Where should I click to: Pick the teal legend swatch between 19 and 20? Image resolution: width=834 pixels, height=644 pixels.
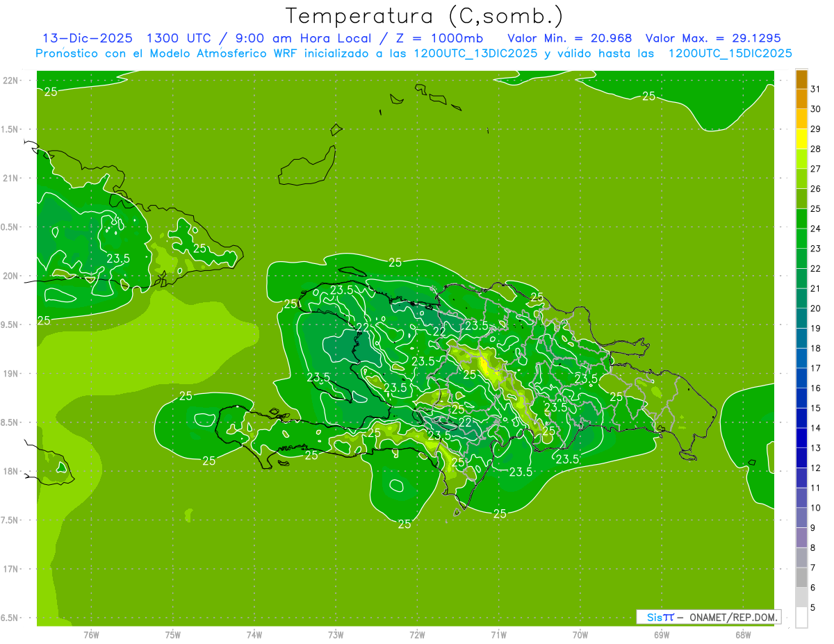pyautogui.click(x=801, y=318)
